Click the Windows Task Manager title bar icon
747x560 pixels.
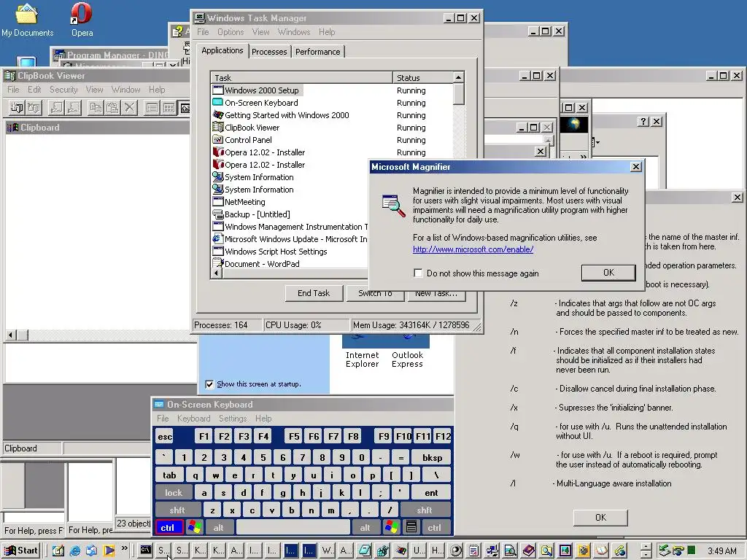click(200, 18)
